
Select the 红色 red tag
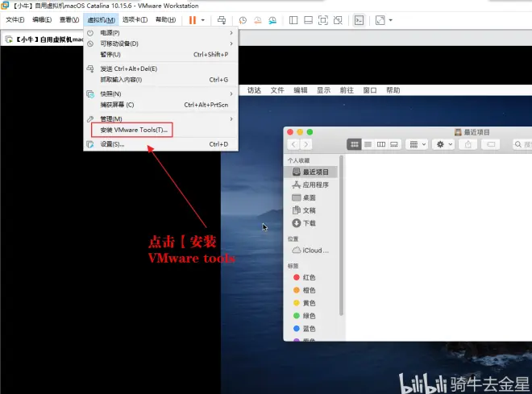(x=311, y=277)
